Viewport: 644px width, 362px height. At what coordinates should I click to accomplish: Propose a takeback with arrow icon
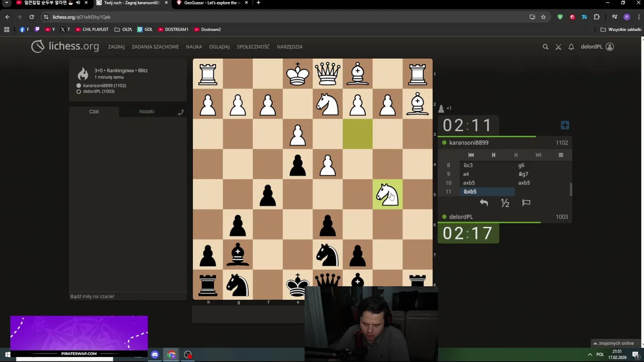[484, 203]
